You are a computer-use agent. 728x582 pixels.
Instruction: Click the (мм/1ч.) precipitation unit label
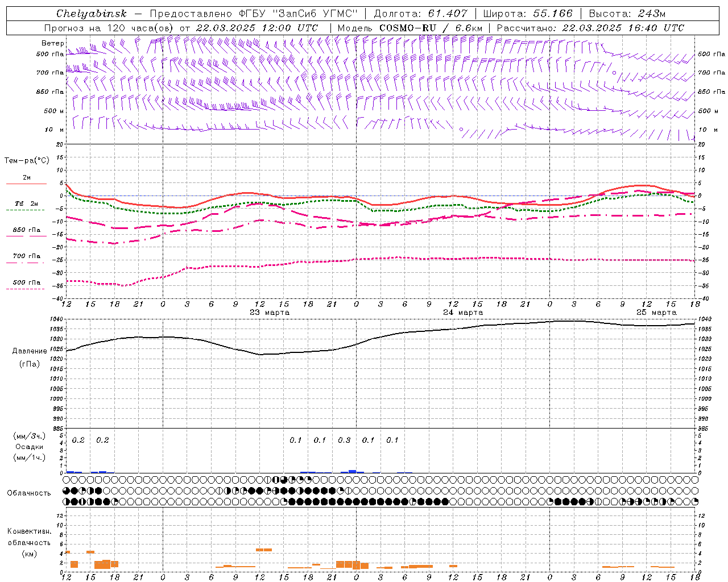click(30, 457)
